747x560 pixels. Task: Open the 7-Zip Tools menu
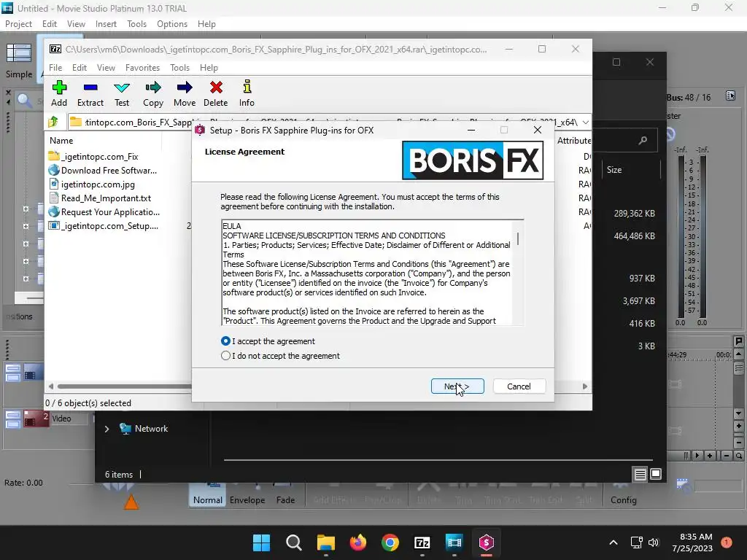[179, 68]
